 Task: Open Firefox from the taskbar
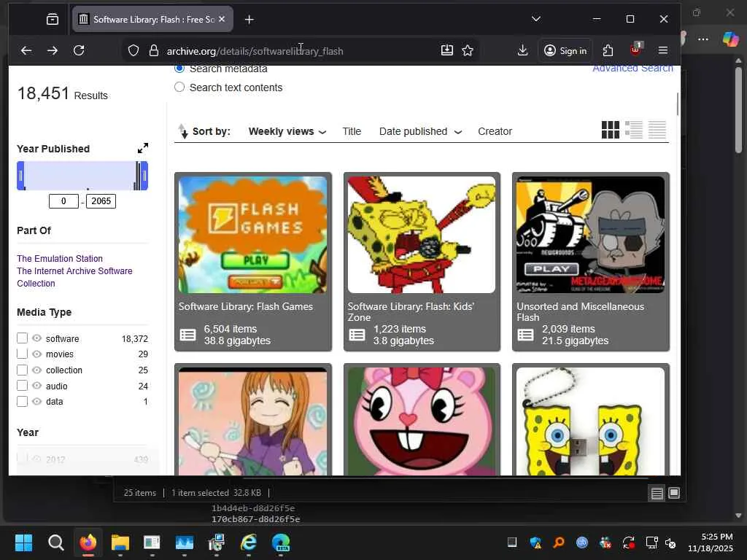[x=88, y=542]
